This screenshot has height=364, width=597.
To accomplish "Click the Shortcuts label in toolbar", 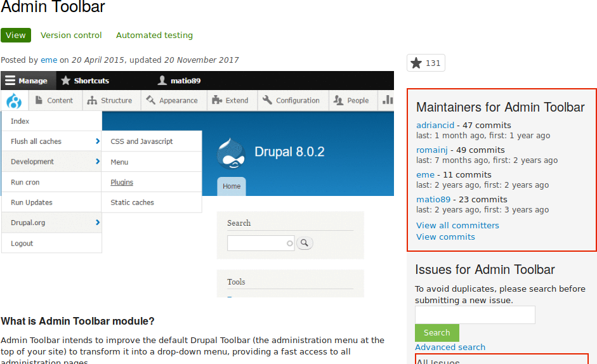I will 91,81.
